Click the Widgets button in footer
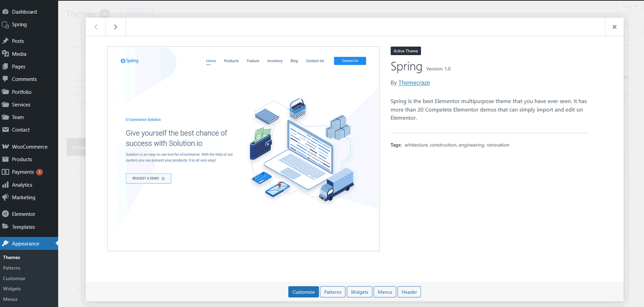The height and width of the screenshot is (307, 644). (x=359, y=292)
